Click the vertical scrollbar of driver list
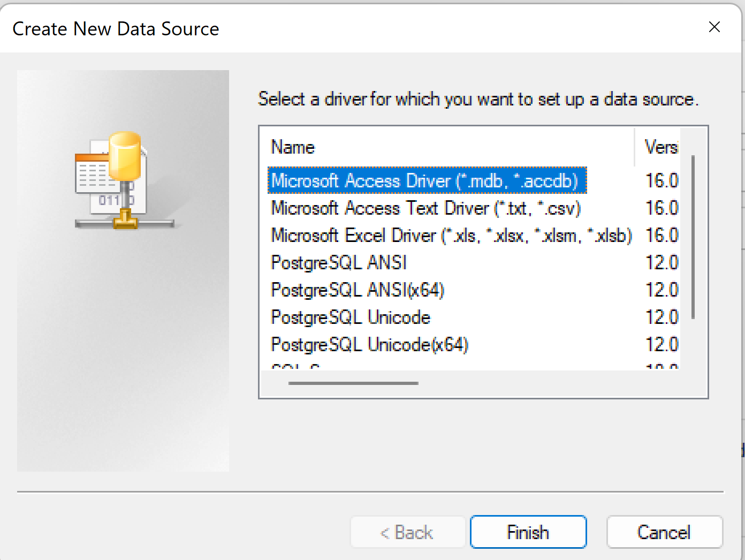This screenshot has height=560, width=745. click(x=693, y=237)
